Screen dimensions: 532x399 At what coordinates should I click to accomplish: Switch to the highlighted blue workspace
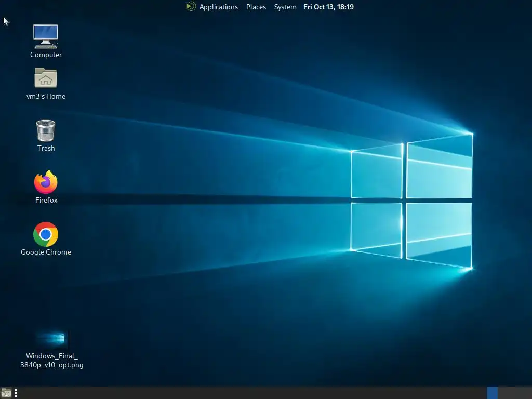[493, 393]
